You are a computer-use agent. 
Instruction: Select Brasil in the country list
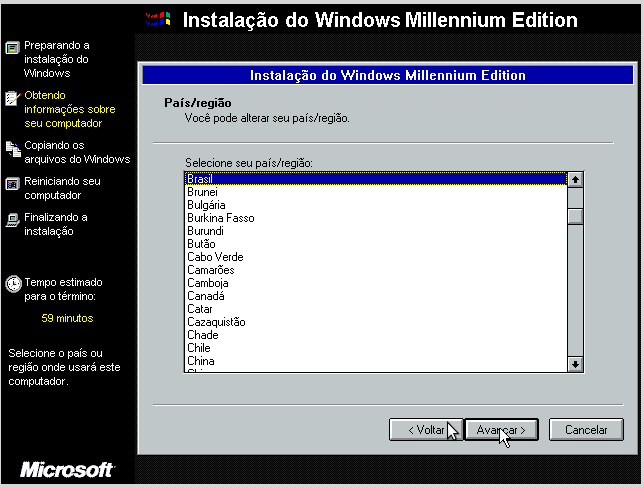pos(376,179)
